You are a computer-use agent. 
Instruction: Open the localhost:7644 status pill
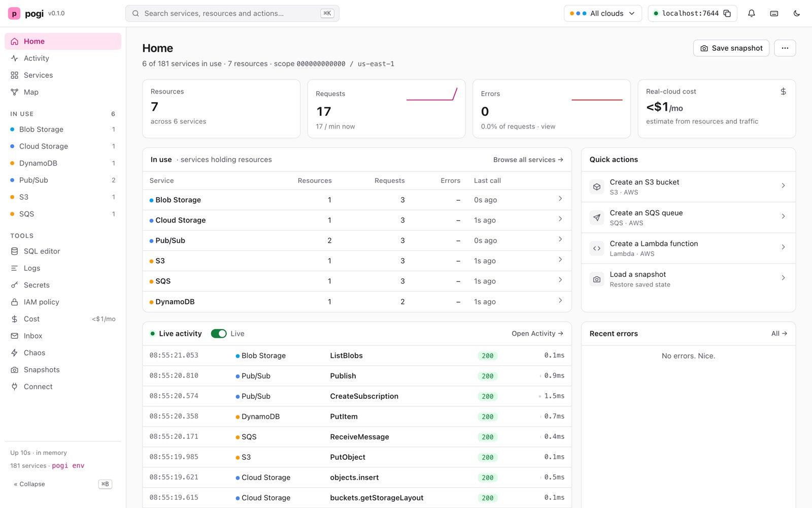692,13
